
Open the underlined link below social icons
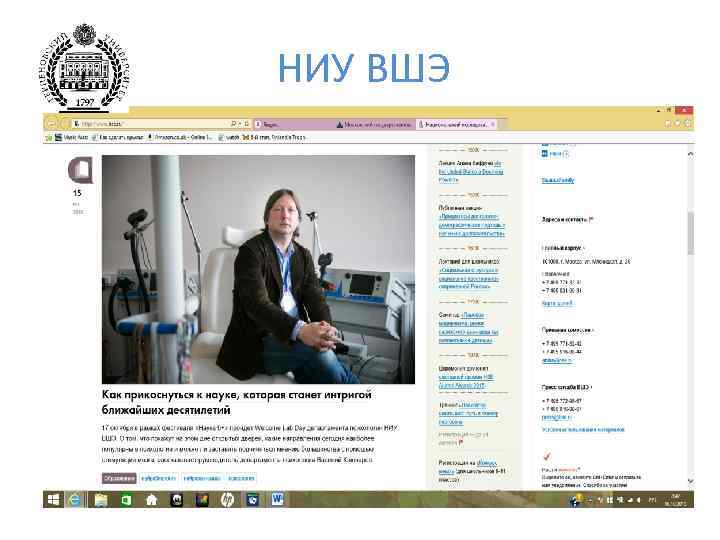pyautogui.click(x=557, y=180)
